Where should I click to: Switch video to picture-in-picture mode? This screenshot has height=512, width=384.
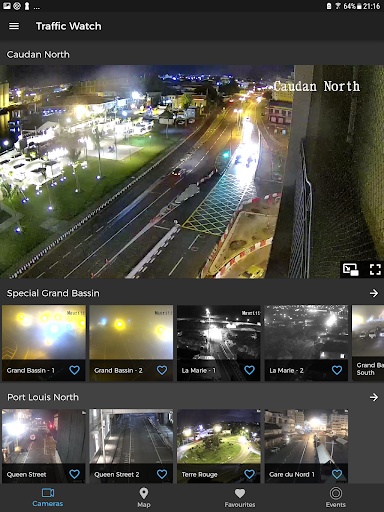click(350, 269)
